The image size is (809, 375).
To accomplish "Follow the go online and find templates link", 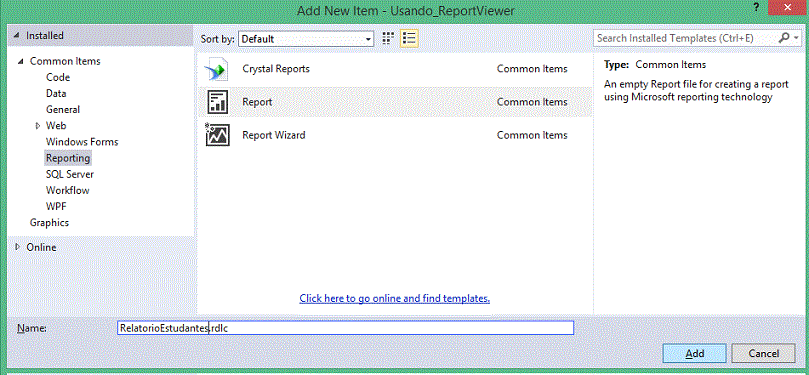I will tap(394, 298).
